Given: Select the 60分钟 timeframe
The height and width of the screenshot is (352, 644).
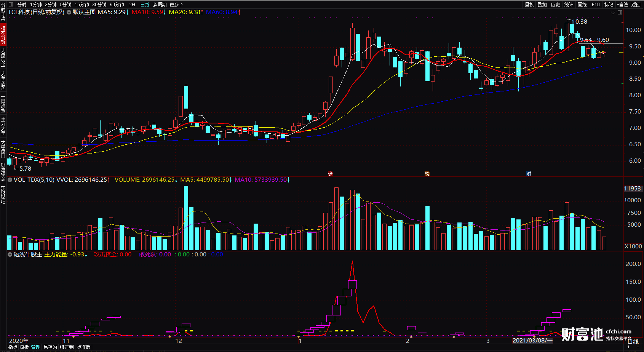Looking at the screenshot, I should point(117,5).
